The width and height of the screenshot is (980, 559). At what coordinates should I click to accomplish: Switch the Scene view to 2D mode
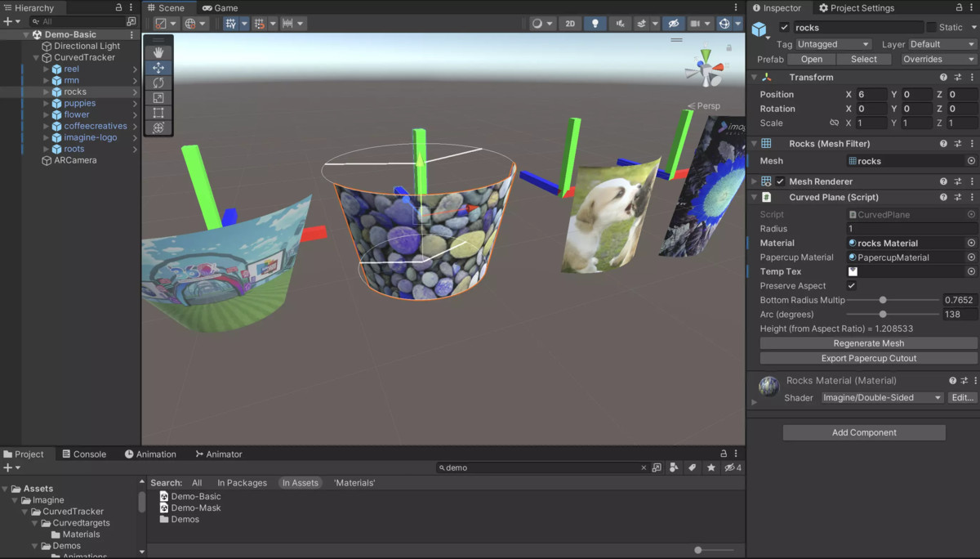coord(570,23)
